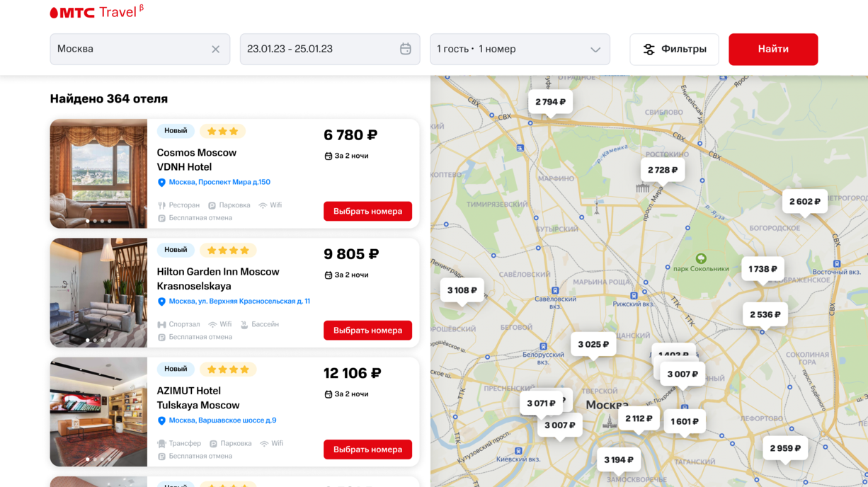The width and height of the screenshot is (868, 487).
Task: Click the Найдено 364 отеля heading
Action: coord(109,98)
